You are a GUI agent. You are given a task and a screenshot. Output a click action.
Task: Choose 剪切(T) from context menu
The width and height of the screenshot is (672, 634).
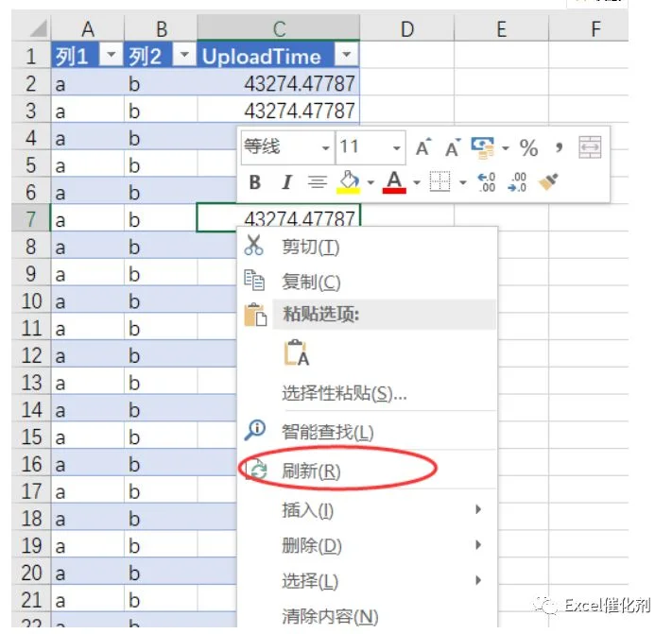click(368, 248)
